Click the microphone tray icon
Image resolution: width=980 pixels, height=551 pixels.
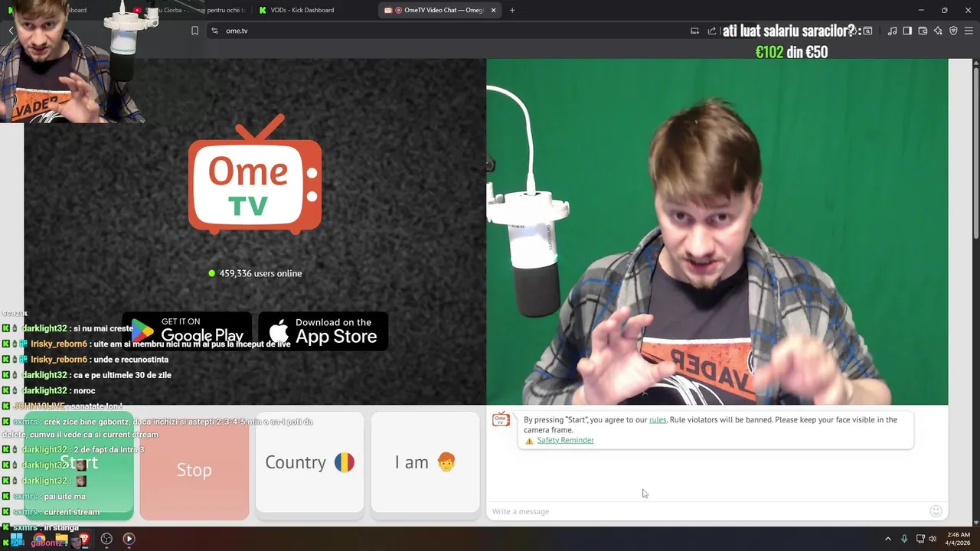click(x=904, y=539)
